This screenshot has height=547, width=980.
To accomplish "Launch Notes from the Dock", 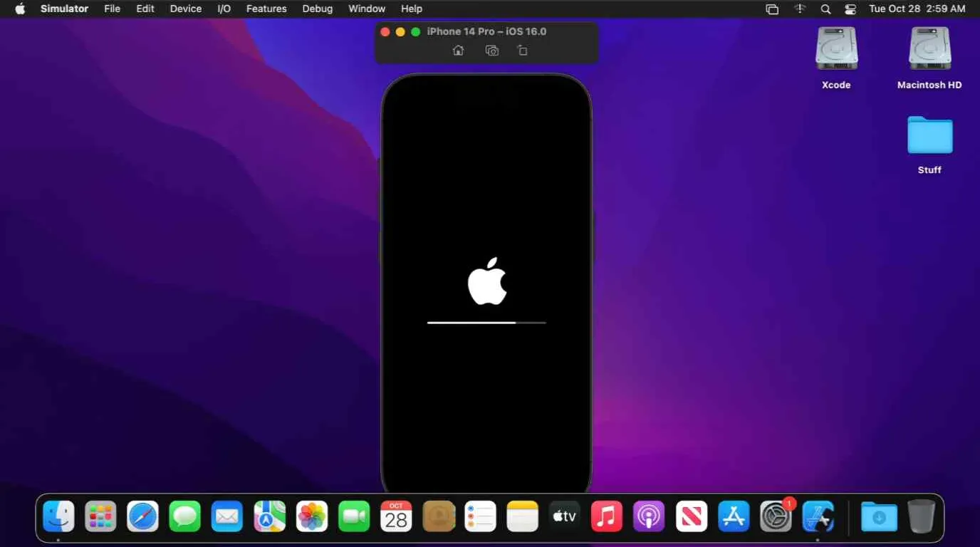I will pos(523,516).
